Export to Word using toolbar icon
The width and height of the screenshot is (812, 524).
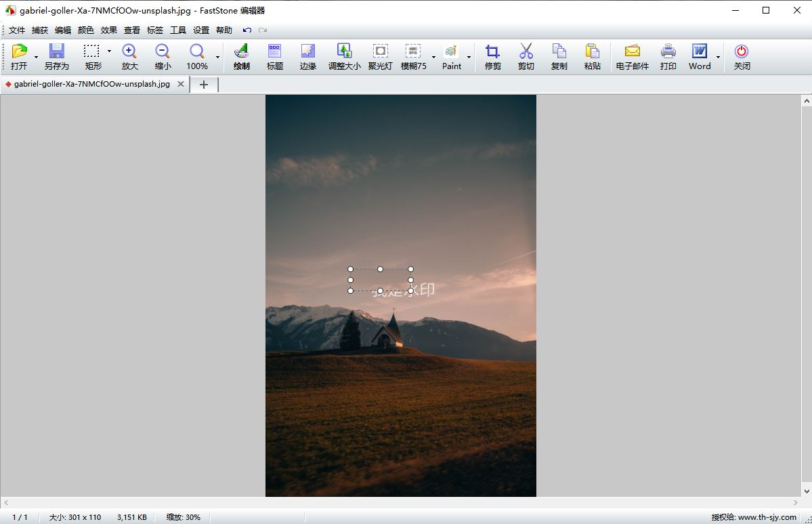click(x=699, y=57)
